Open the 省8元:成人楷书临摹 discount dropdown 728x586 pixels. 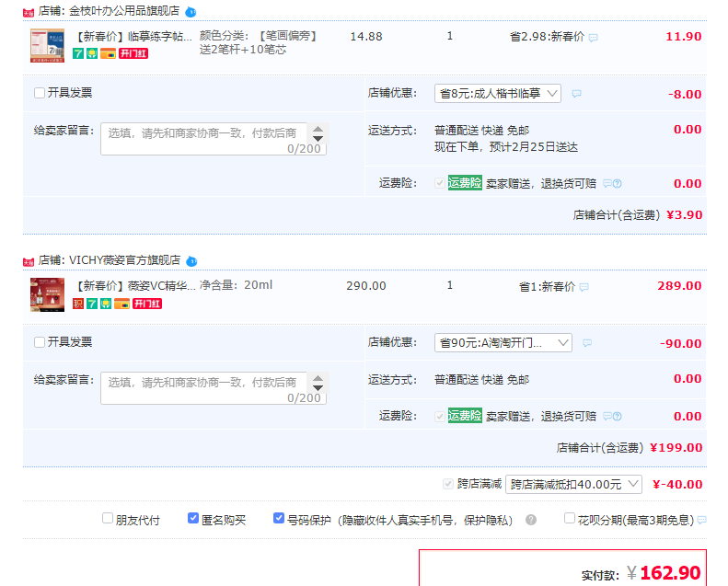click(x=498, y=93)
